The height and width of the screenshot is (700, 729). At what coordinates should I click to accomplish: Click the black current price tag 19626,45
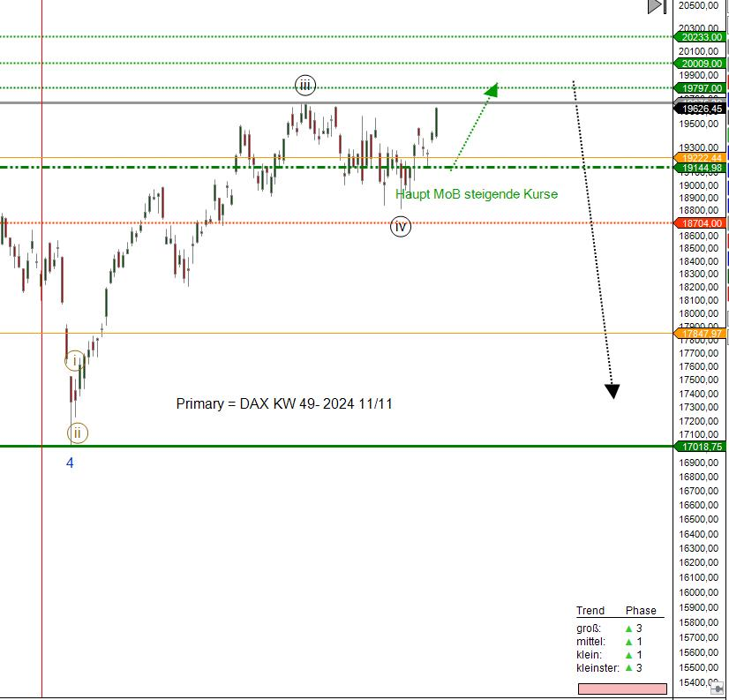[x=701, y=109]
